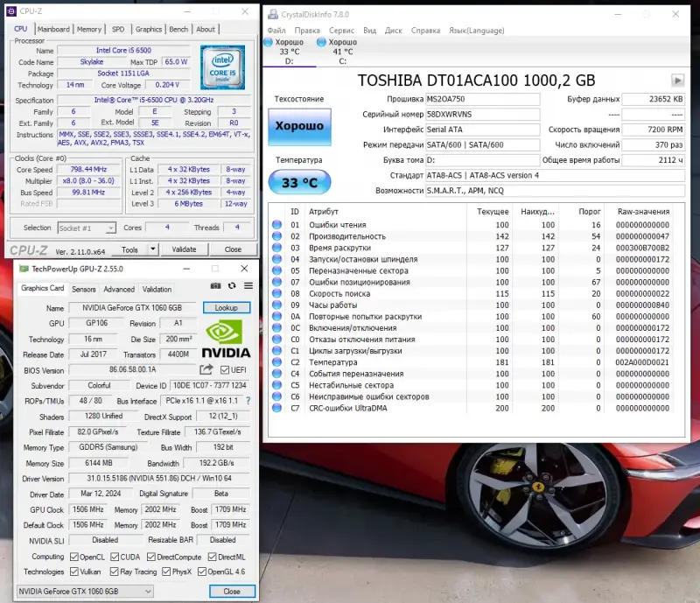
Task: Open the Язык(Language) menu
Action: point(476,31)
